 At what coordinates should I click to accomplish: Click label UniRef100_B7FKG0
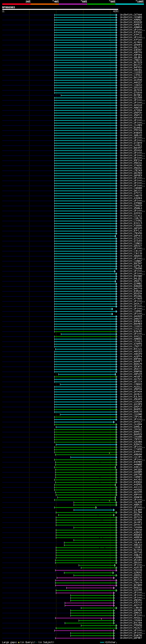131,32
